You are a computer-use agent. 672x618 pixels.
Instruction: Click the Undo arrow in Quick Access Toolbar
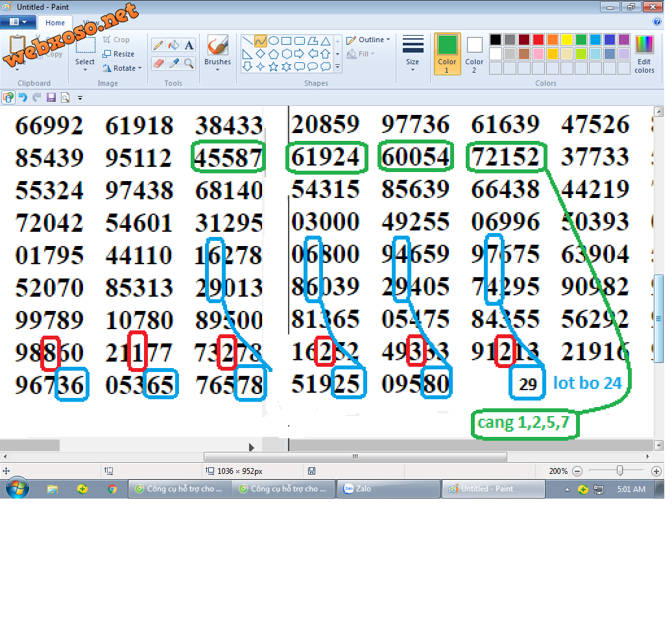(x=23, y=97)
